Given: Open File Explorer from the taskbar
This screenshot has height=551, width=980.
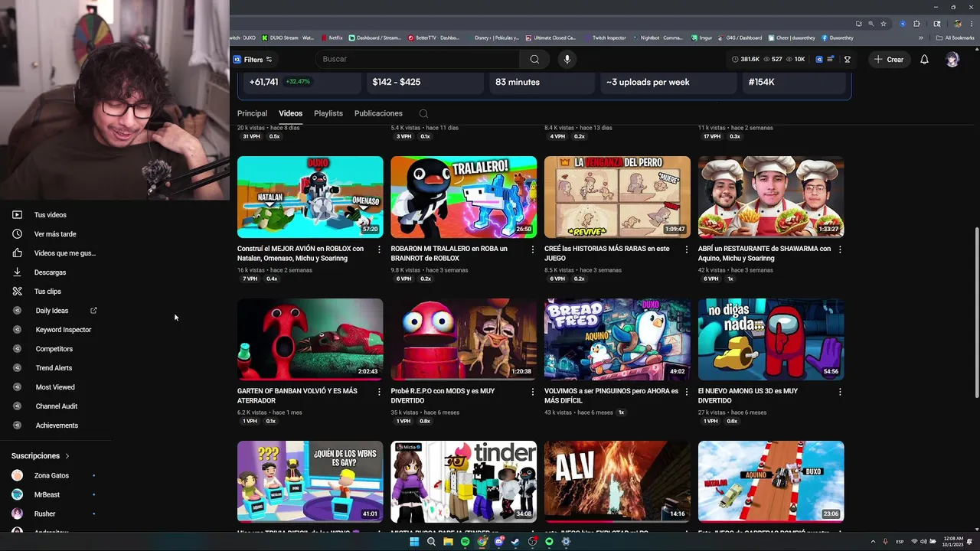Looking at the screenshot, I should tap(448, 542).
